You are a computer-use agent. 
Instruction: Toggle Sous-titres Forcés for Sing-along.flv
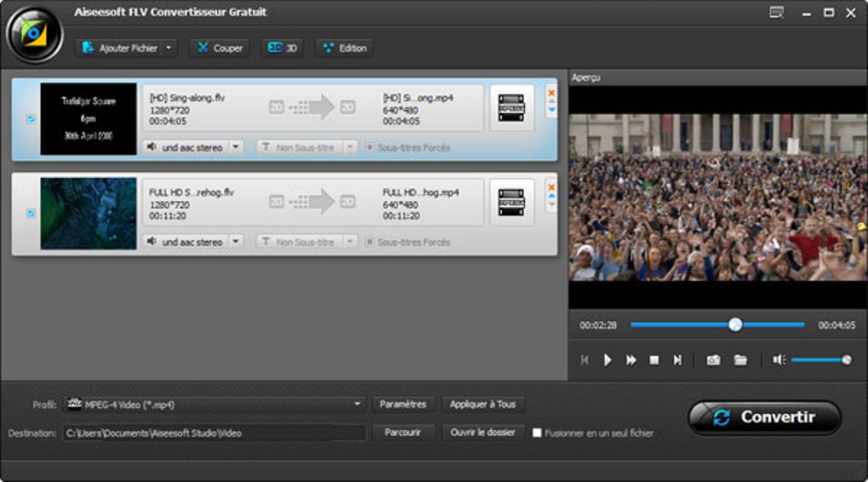(369, 147)
